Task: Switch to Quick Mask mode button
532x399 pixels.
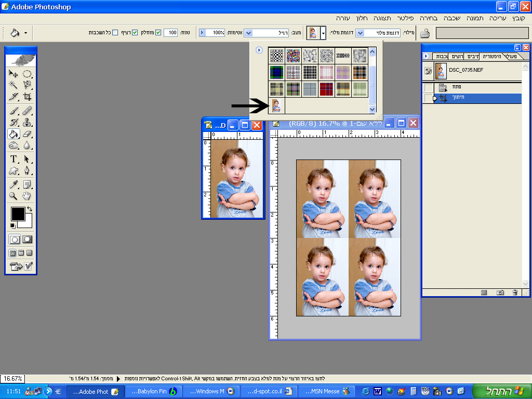Action: [x=27, y=240]
